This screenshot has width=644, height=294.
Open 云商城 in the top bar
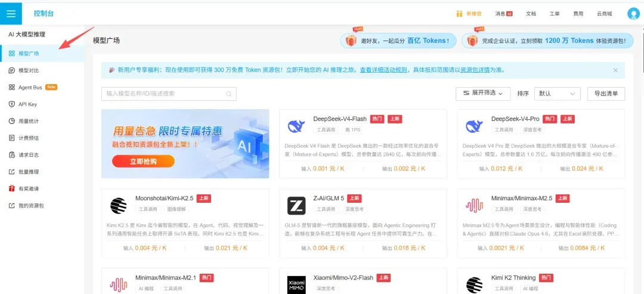[604, 14]
